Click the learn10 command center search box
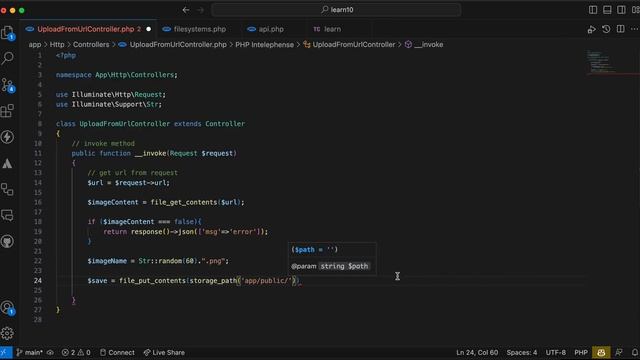 tap(336, 10)
